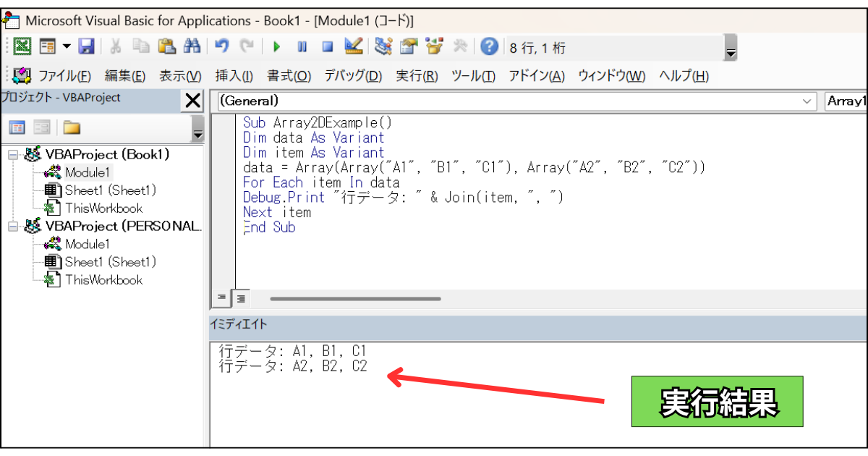Close the プロジェクト - VBAProject panel

point(193,101)
